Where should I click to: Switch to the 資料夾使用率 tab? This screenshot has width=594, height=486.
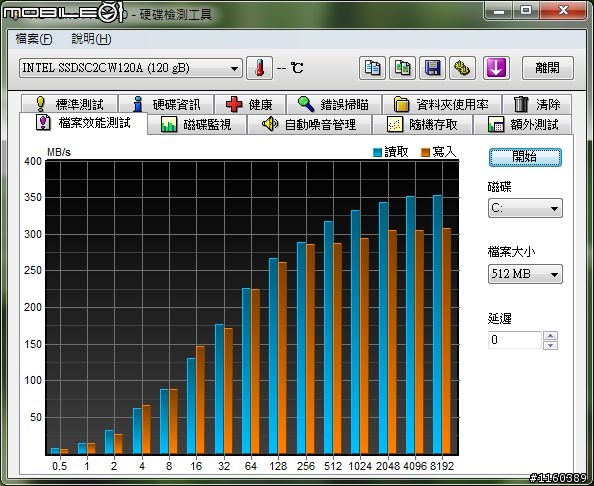442,104
